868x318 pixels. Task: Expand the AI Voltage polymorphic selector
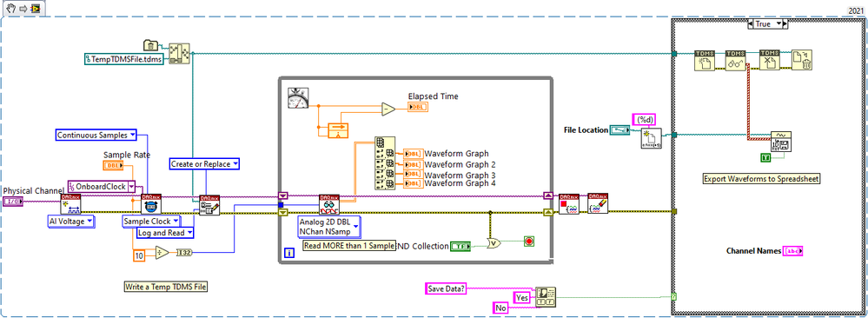click(70, 222)
